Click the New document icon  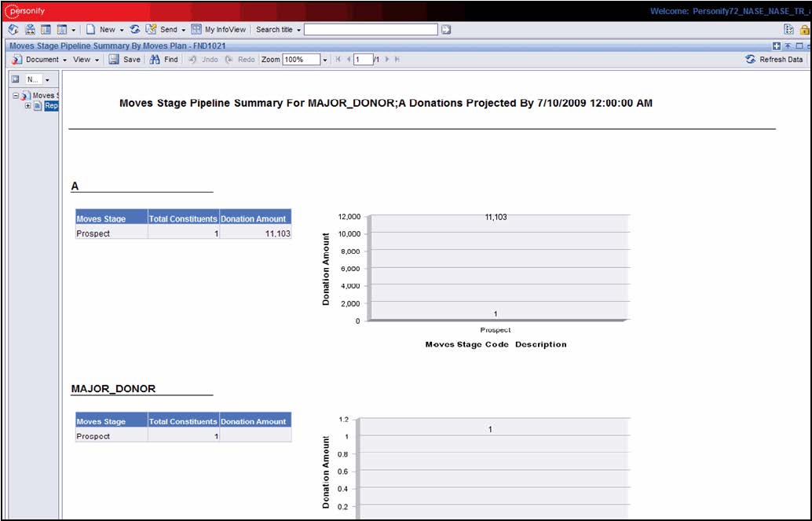pos(90,30)
